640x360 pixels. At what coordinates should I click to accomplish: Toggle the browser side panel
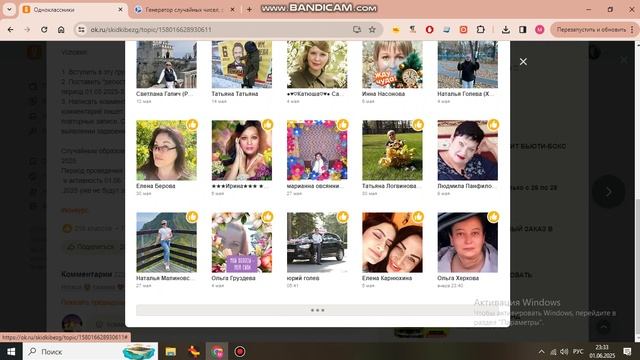coord(522,29)
